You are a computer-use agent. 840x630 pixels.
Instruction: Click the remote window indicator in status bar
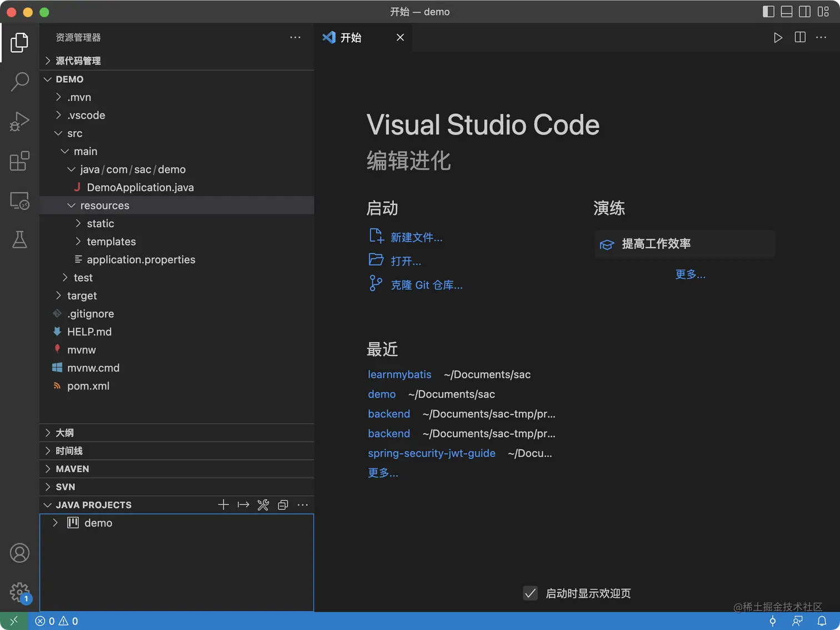pyautogui.click(x=13, y=621)
